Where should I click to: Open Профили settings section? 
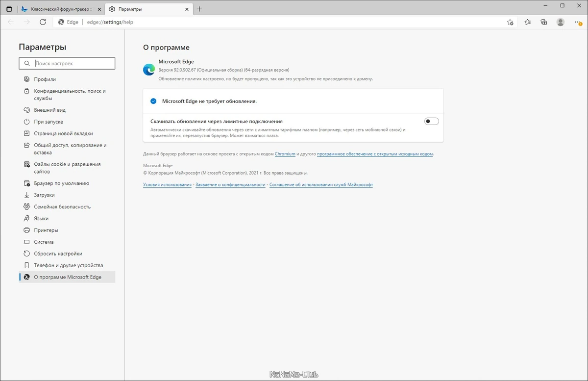pyautogui.click(x=67, y=79)
